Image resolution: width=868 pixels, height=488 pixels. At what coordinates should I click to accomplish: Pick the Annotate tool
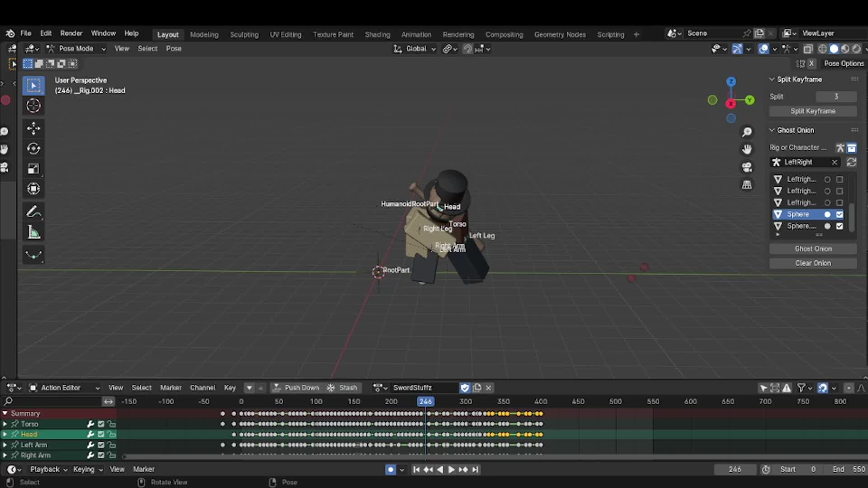33,212
